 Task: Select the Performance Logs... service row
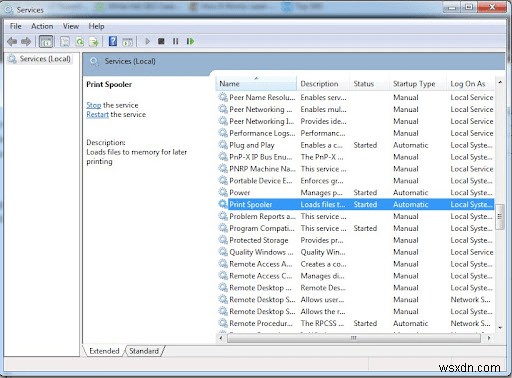pyautogui.click(x=356, y=133)
